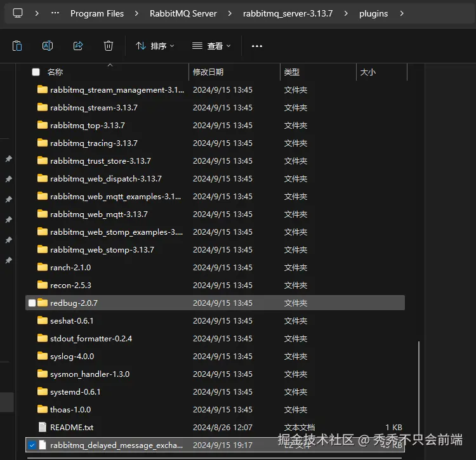476x460 pixels.
Task: Click the Share icon in the toolbar
Action: click(x=78, y=46)
